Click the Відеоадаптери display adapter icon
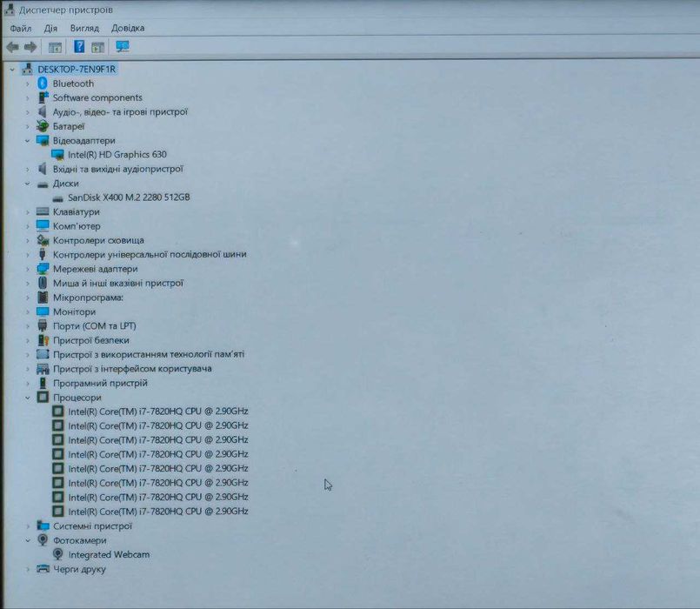This screenshot has width=700, height=609. click(43, 140)
